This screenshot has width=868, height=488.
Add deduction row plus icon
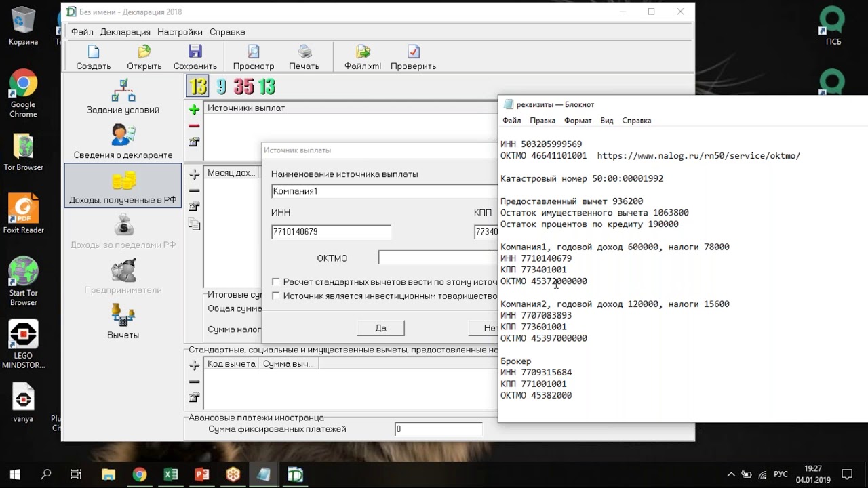tap(194, 365)
